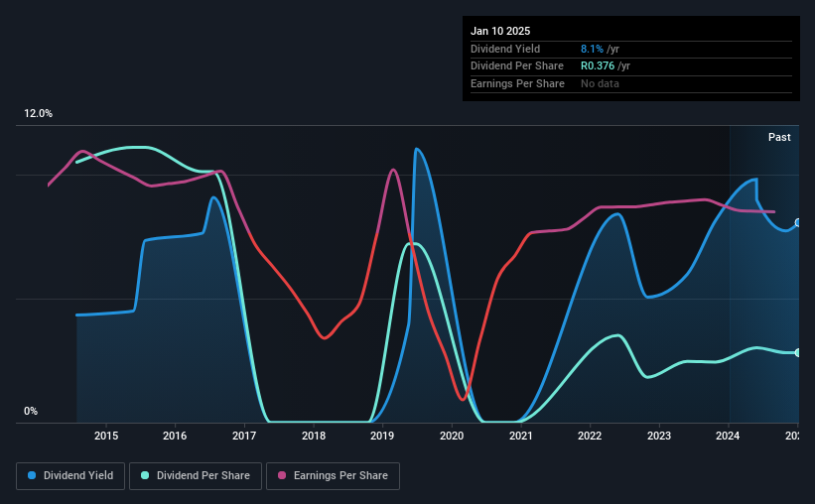Toggle the Dividend Per Share legend series
This screenshot has height=504, width=815.
[196, 475]
